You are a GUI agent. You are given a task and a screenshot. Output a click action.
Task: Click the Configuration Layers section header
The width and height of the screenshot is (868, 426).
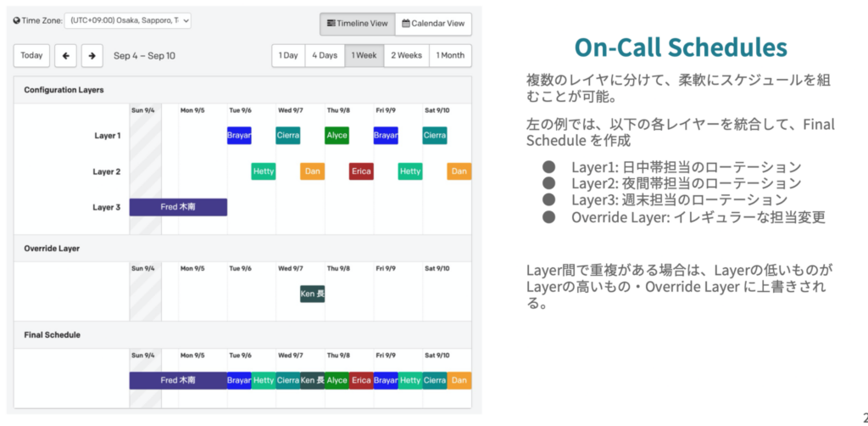point(64,90)
